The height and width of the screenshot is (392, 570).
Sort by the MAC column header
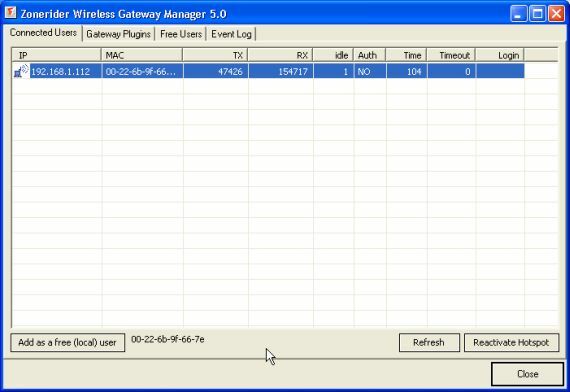(x=142, y=55)
